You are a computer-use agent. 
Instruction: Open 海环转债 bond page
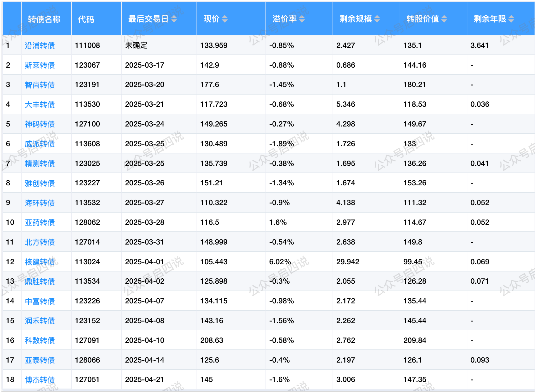click(40, 203)
